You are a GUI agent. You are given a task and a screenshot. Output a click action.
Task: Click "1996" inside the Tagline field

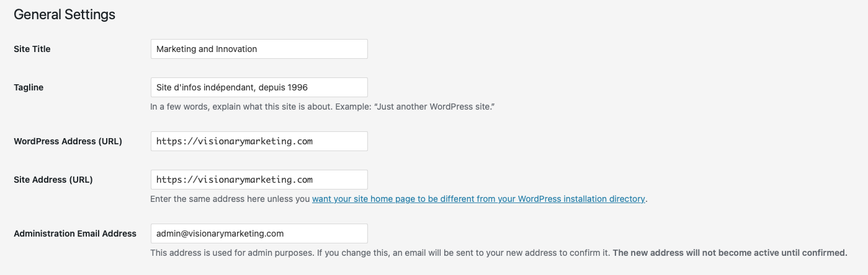(x=297, y=87)
